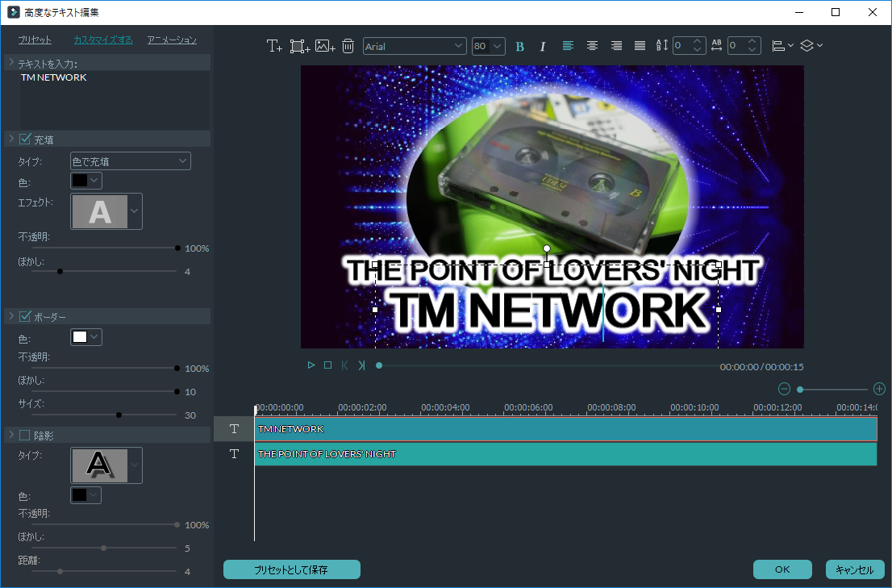Delete selected element with trash icon
Image resolution: width=892 pixels, height=588 pixels.
point(348,46)
